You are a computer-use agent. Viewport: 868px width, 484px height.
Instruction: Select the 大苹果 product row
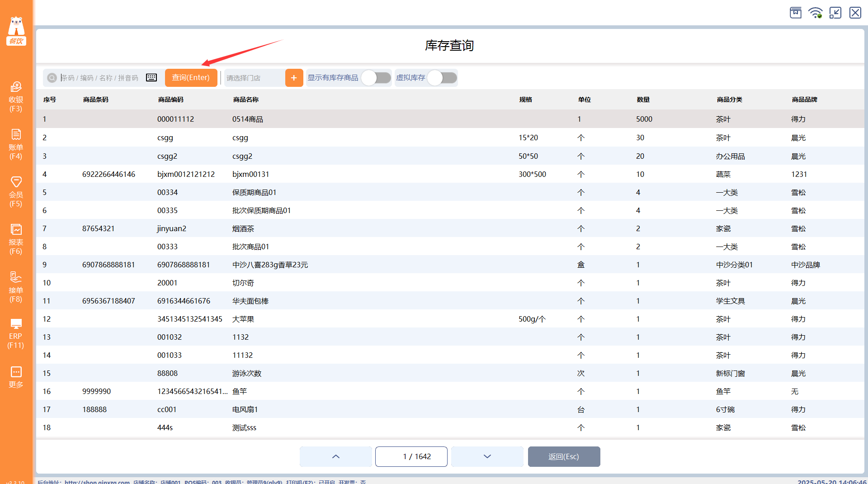click(450, 319)
